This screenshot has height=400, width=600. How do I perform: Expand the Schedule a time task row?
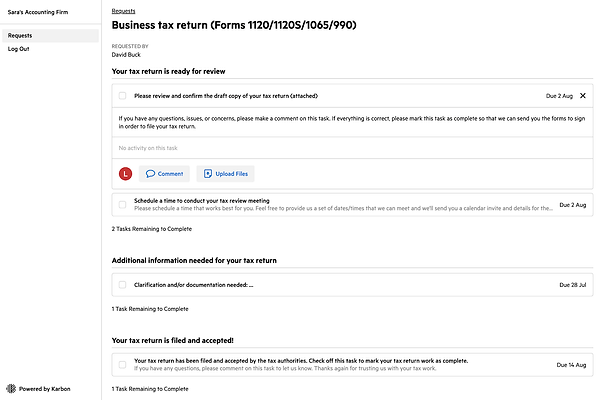[340, 204]
